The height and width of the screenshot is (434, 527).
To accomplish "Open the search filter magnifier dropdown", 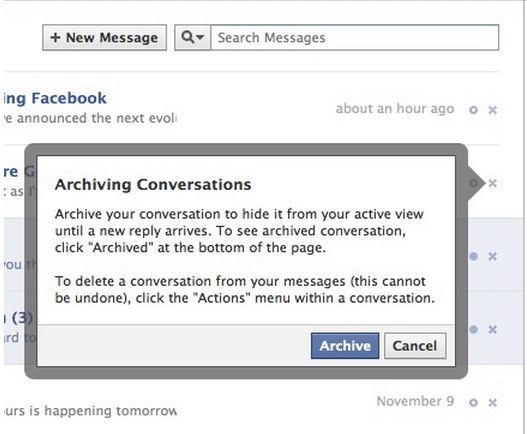I will pyautogui.click(x=193, y=38).
